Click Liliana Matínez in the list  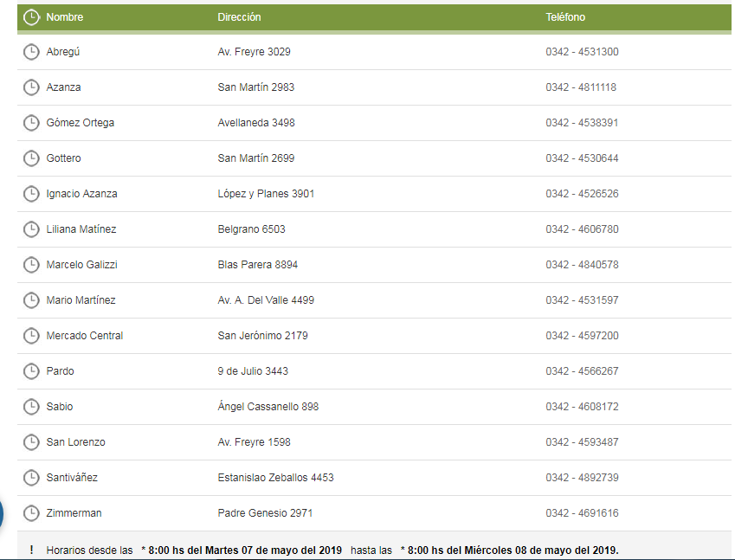click(81, 229)
